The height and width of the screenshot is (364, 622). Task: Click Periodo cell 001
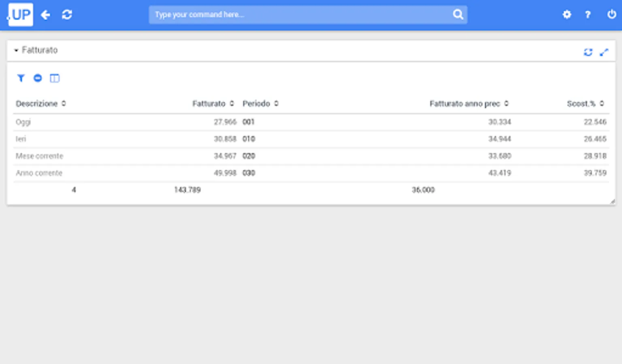pyautogui.click(x=248, y=122)
